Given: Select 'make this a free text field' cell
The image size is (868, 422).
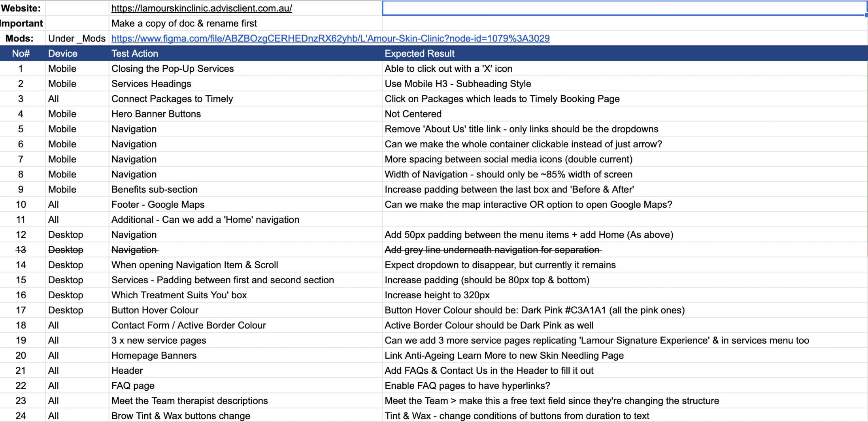Looking at the screenshot, I should 625,401.
